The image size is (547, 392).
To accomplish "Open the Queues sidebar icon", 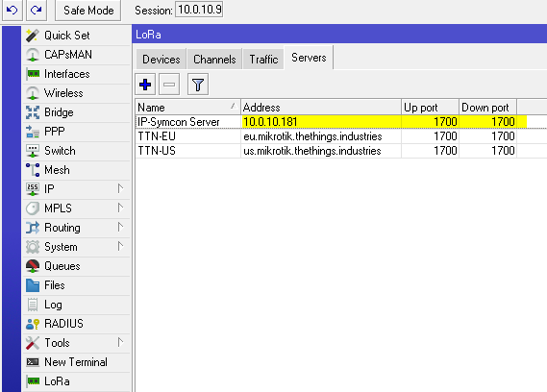I will [33, 266].
